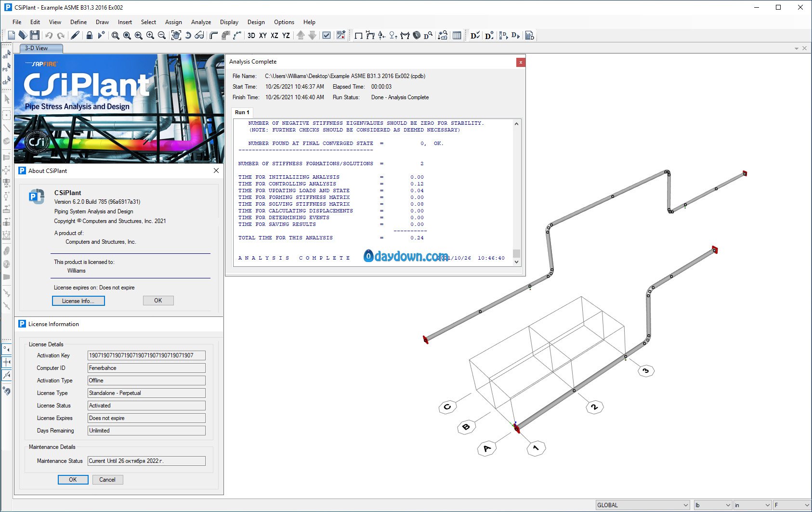Click the New Model toolbar icon
This screenshot has height=512, width=812.
point(11,35)
